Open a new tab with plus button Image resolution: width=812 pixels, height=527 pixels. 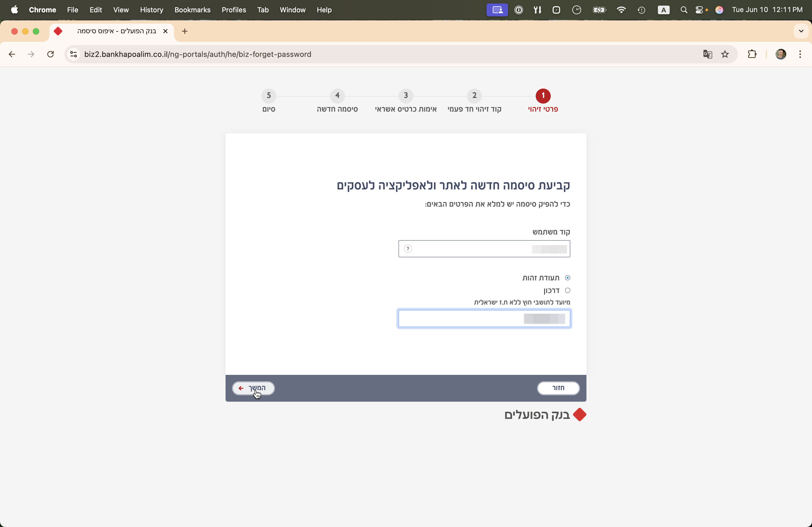pos(184,31)
